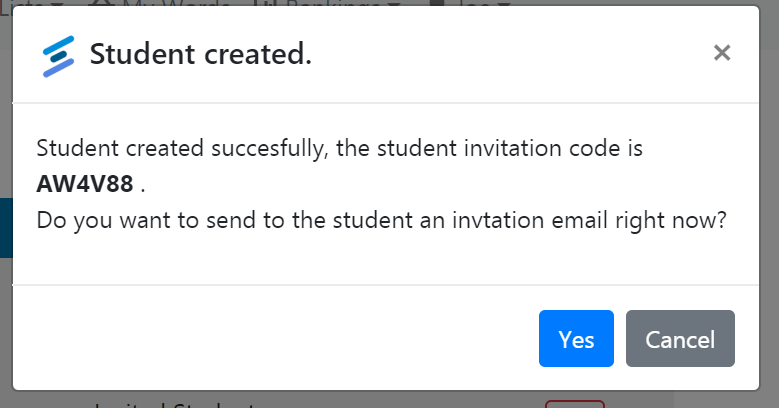Click the dark blue strip at left edge
The width and height of the screenshot is (779, 408).
6,228
